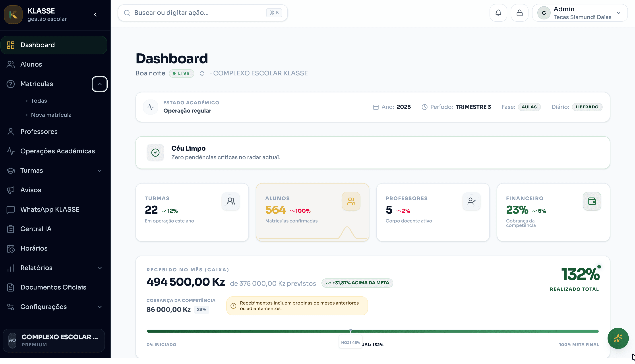Click the refresh icon next to LIVE
The width and height of the screenshot is (635, 364).
coord(202,73)
